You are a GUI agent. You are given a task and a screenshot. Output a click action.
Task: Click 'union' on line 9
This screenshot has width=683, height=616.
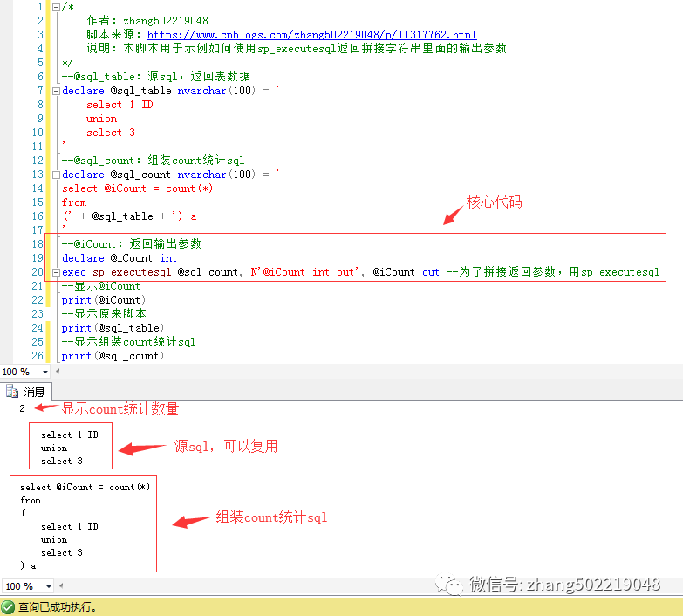(101, 119)
